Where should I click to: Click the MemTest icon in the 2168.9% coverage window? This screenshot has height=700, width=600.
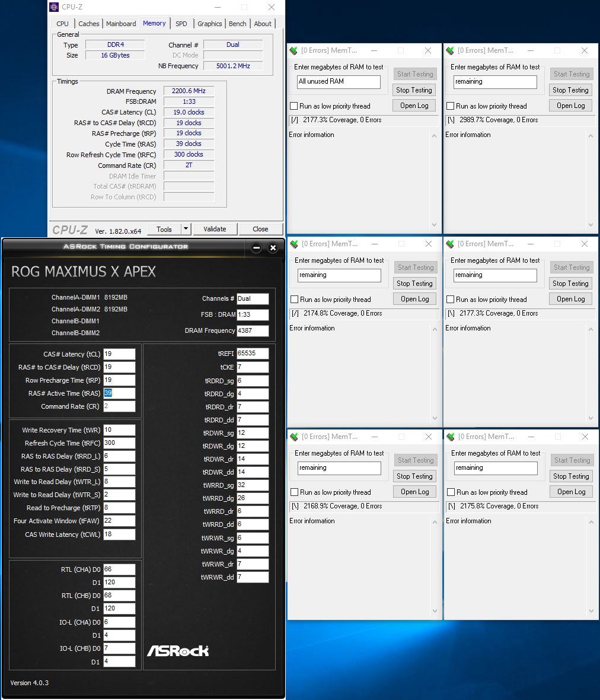point(294,437)
